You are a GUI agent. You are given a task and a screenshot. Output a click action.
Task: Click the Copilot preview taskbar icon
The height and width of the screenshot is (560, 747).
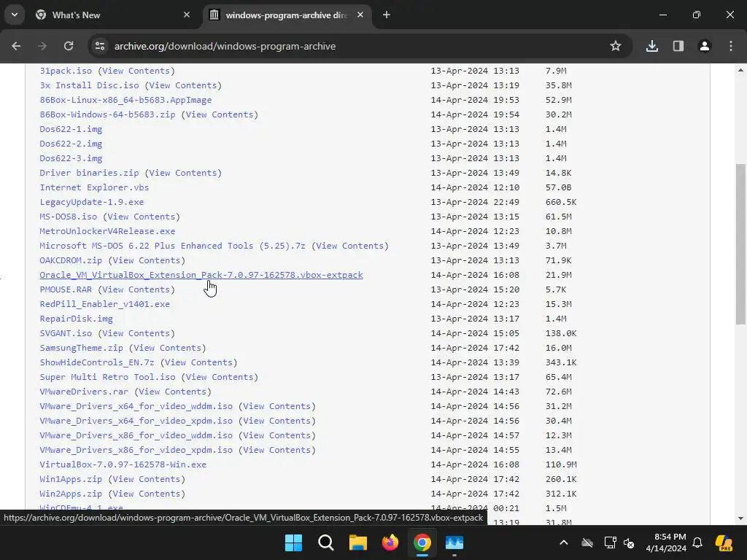[724, 542]
